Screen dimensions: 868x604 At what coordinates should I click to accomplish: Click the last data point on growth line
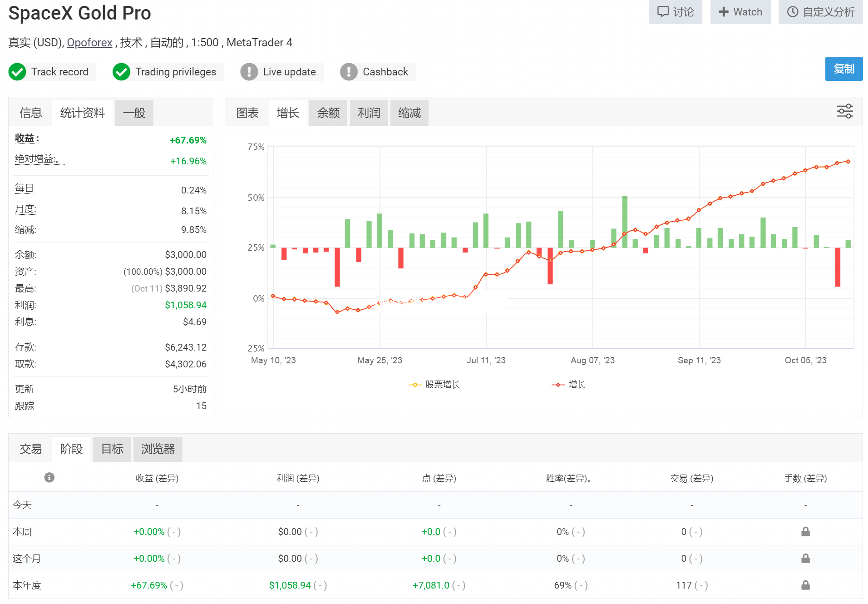coord(848,162)
